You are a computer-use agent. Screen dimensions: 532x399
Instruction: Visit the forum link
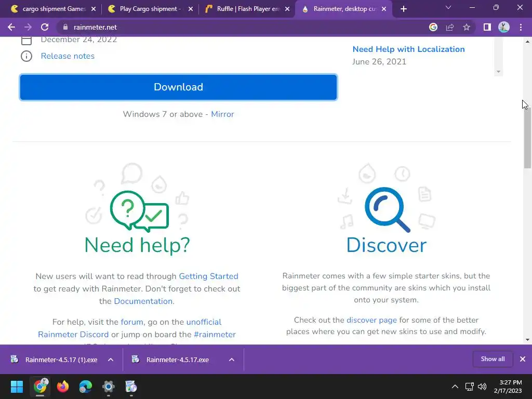(132, 322)
